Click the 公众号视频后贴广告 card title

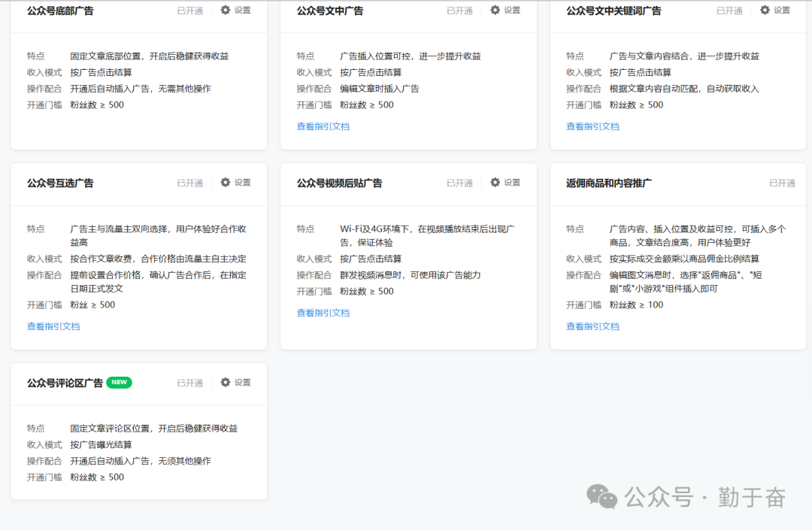click(338, 182)
